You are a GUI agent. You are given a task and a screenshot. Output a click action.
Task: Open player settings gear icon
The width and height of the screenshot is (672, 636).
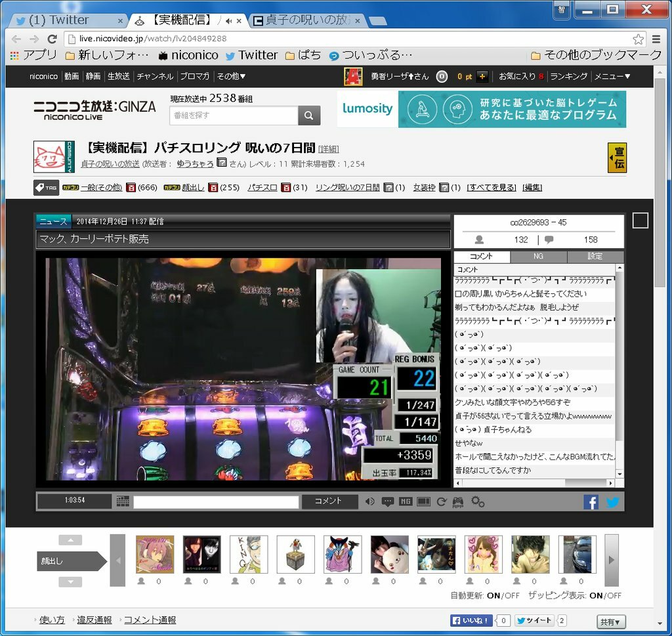point(478,501)
